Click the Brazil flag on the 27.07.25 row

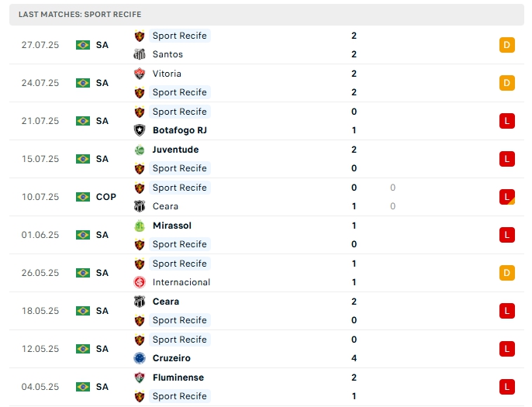point(83,45)
